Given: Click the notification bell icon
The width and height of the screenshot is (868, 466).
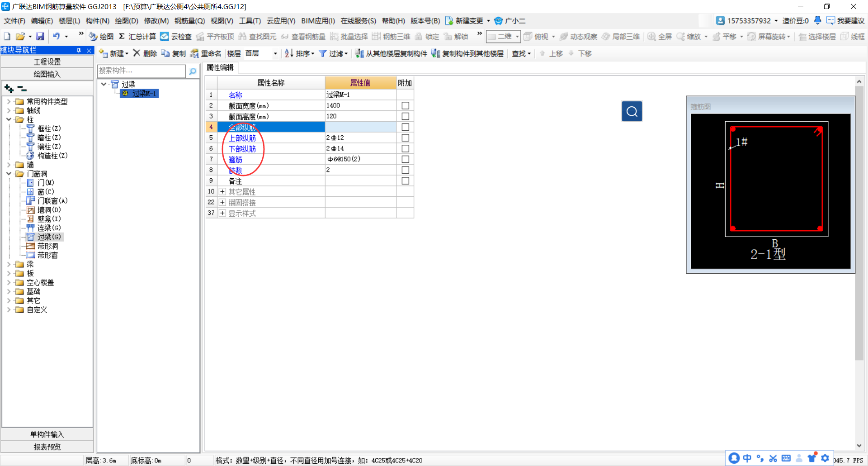Looking at the screenshot, I should pyautogui.click(x=817, y=20).
